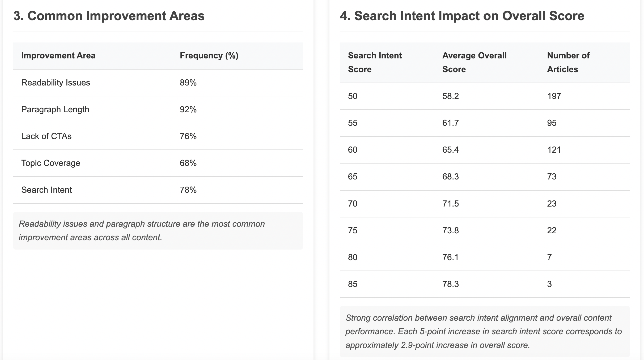The height and width of the screenshot is (360, 644).
Task: Click the 78% frequency value
Action: click(x=188, y=190)
